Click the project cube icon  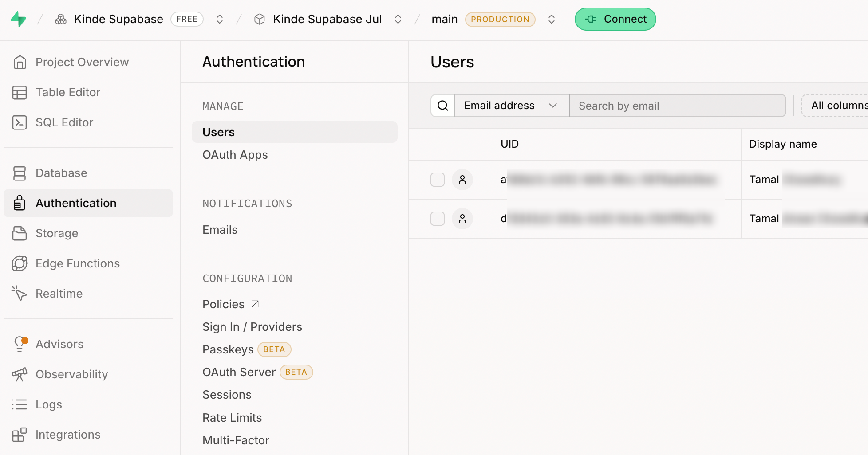click(x=260, y=19)
